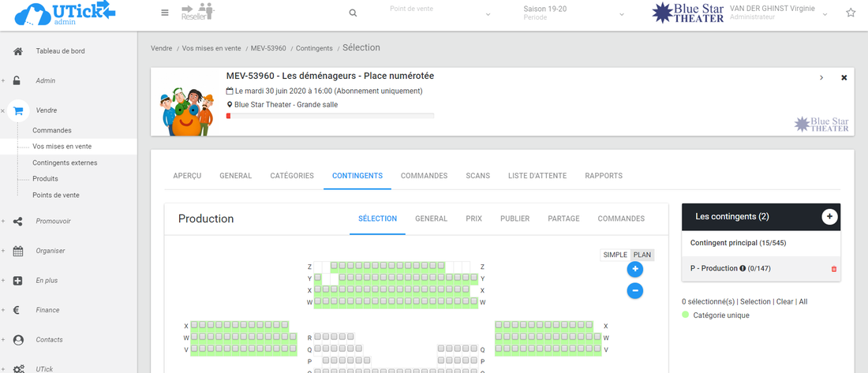Close the event header panel

point(844,77)
